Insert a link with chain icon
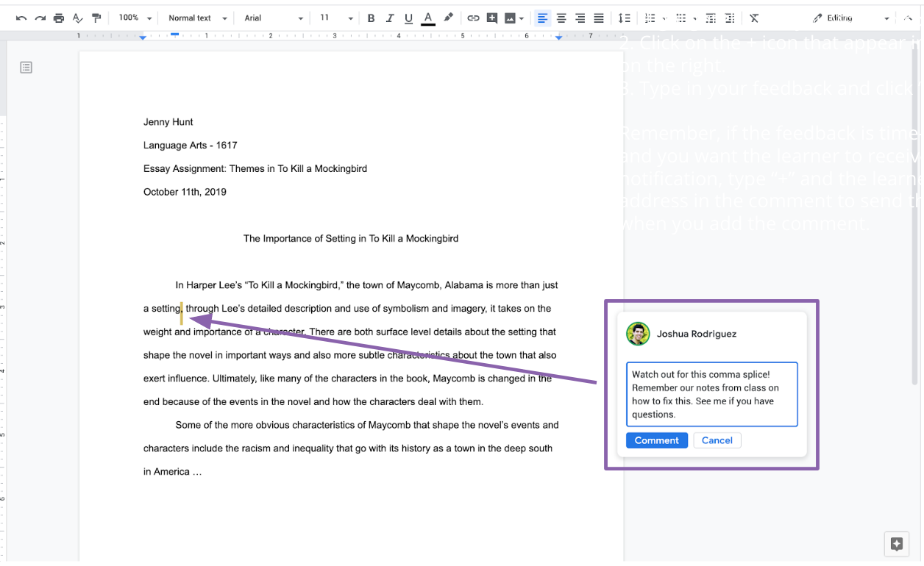This screenshot has height=566, width=924. (473, 18)
